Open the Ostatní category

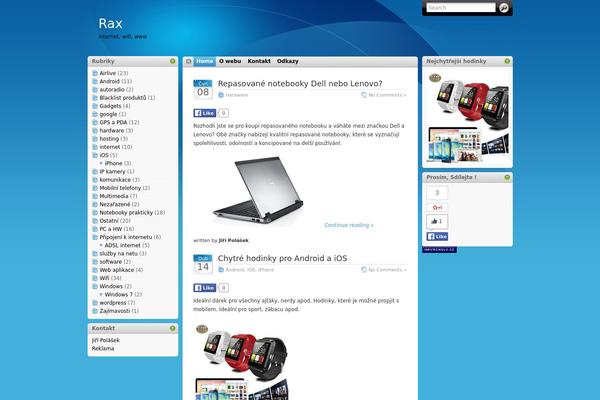pos(109,221)
